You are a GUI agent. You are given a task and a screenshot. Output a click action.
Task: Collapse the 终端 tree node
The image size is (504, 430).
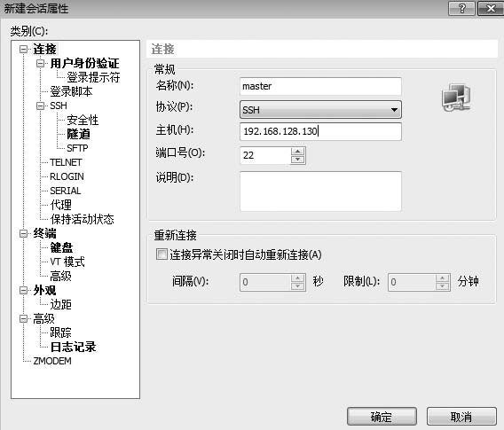coord(23,233)
